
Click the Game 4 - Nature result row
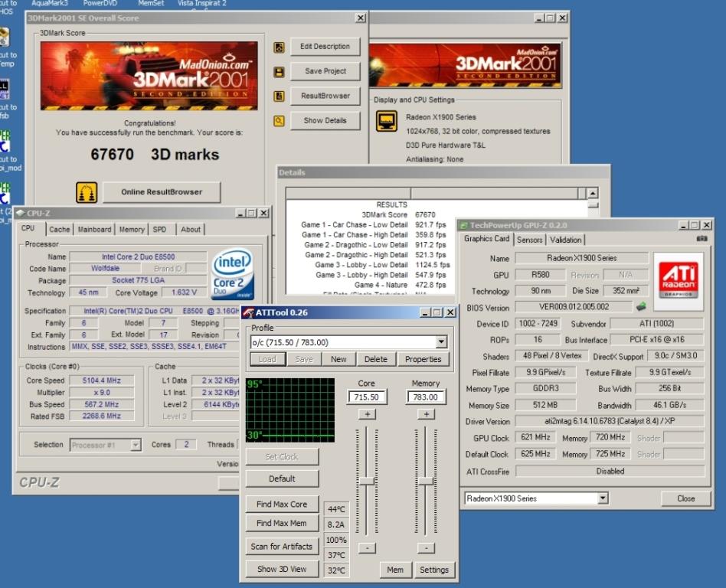coord(400,286)
